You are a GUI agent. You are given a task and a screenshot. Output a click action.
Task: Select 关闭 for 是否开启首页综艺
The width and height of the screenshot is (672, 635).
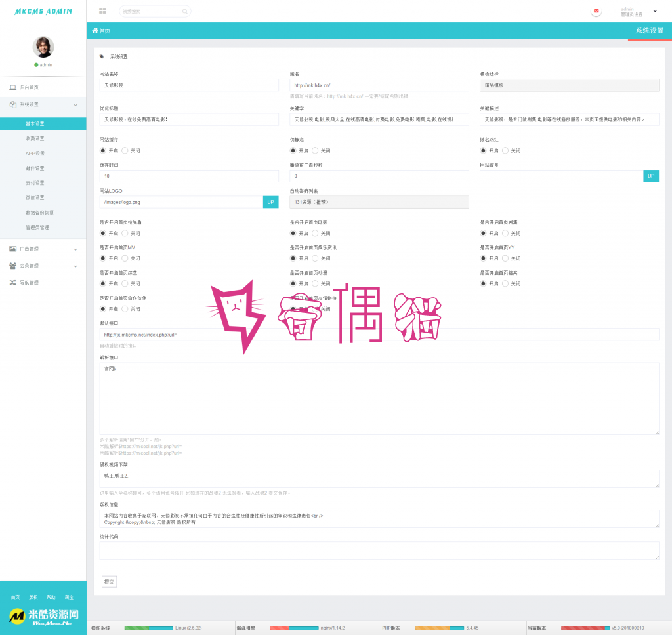(x=125, y=283)
